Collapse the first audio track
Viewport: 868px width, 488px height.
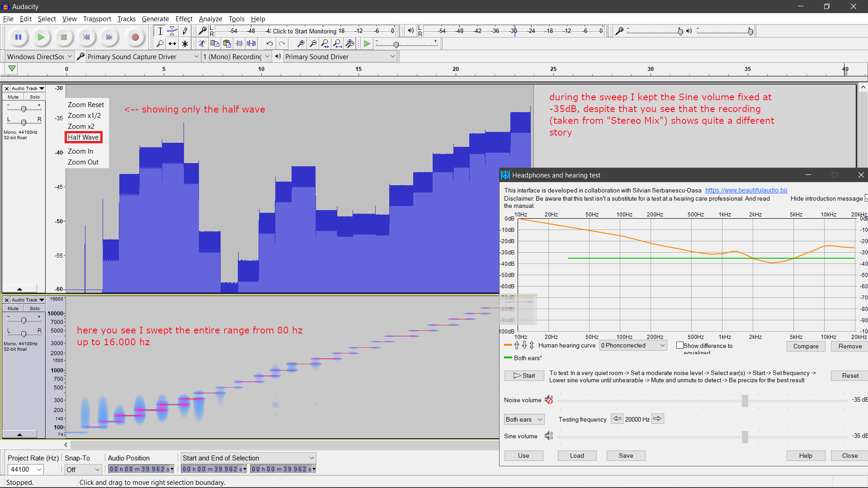19,289
